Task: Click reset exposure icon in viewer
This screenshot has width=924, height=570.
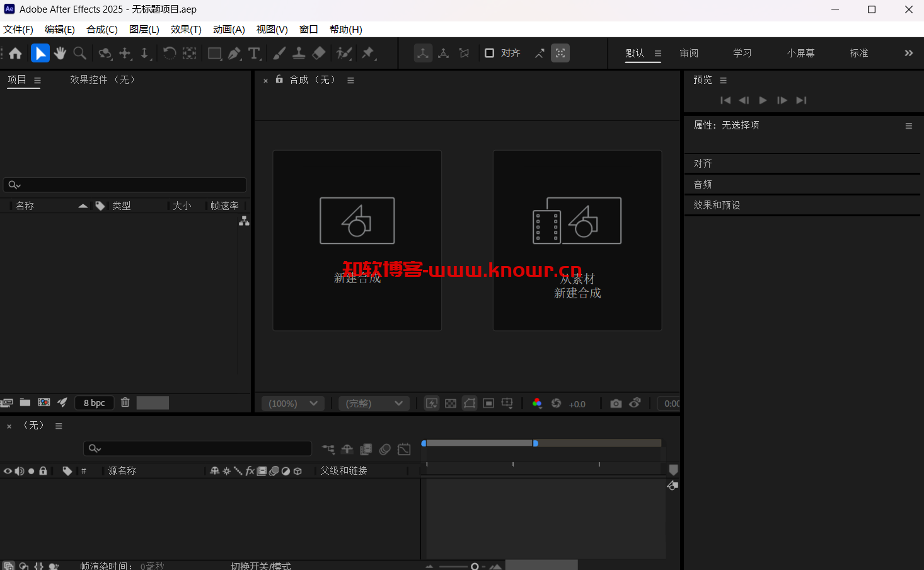Action: [x=556, y=404]
